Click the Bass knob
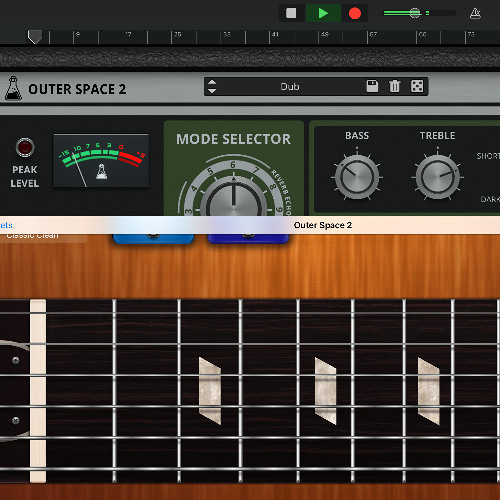 357,177
